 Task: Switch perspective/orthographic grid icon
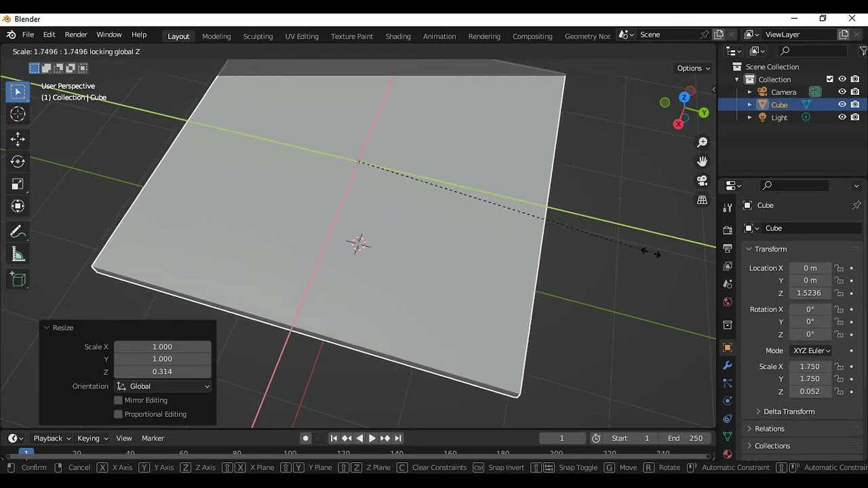pos(703,200)
